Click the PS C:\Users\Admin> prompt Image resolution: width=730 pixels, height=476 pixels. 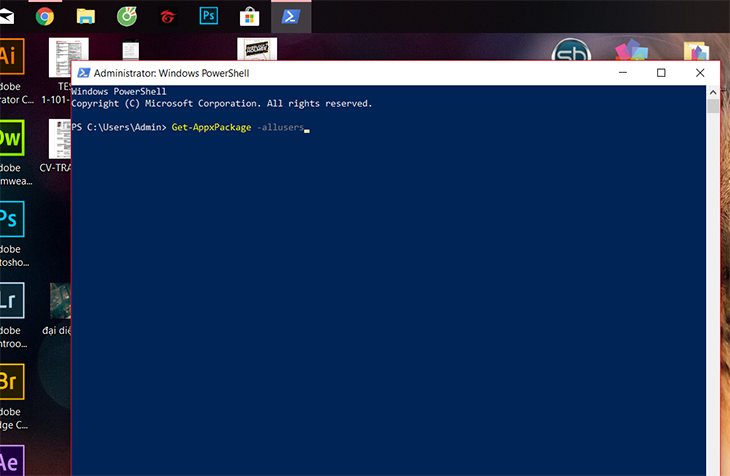tap(119, 127)
